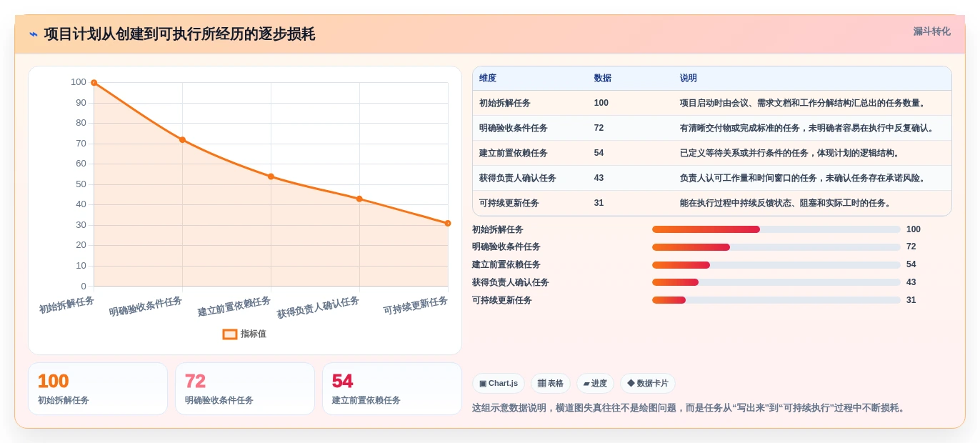Viewport: 980px width, 443px height.
Task: Click table value 43 in 数据 column
Action: tap(599, 178)
